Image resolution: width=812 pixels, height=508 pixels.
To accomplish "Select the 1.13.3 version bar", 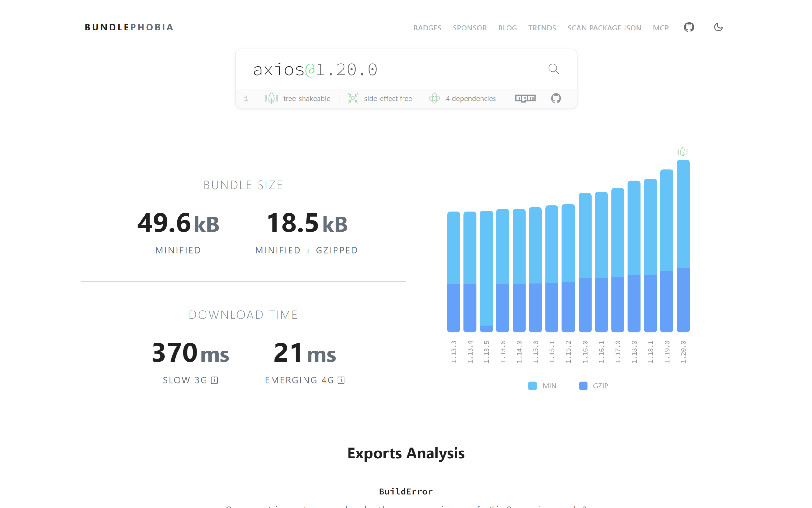I will (x=453, y=272).
